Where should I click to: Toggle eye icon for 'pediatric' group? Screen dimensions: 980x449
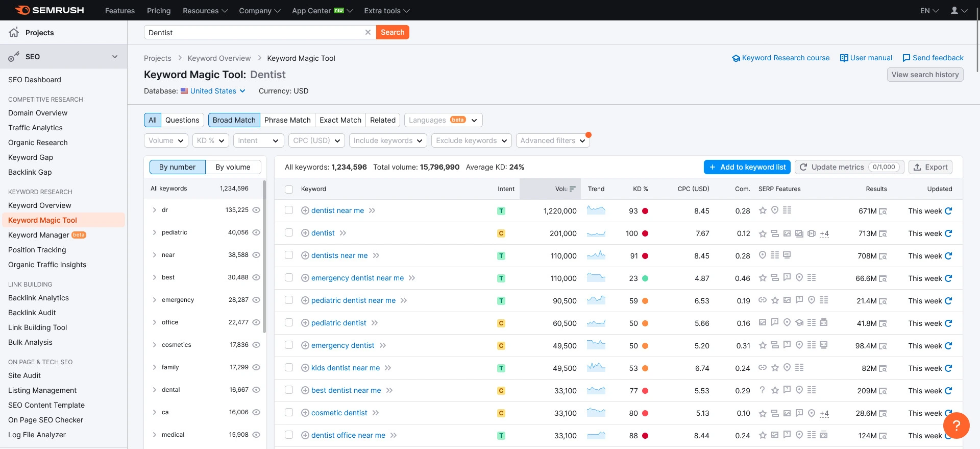256,232
